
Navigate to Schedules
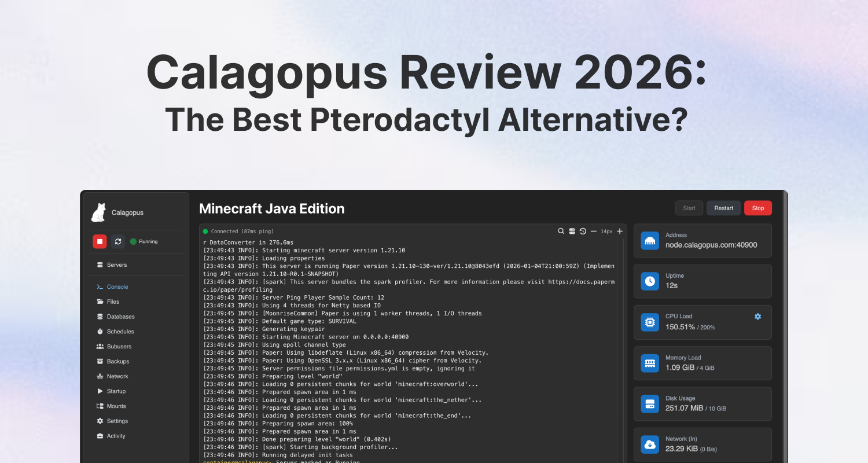[115, 332]
